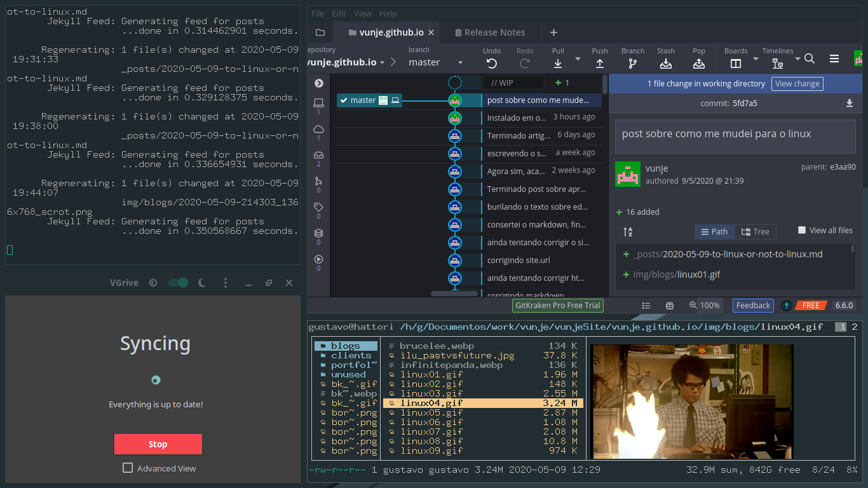Open Local branches in sidebar
This screenshot has height=488, width=868.
318,106
